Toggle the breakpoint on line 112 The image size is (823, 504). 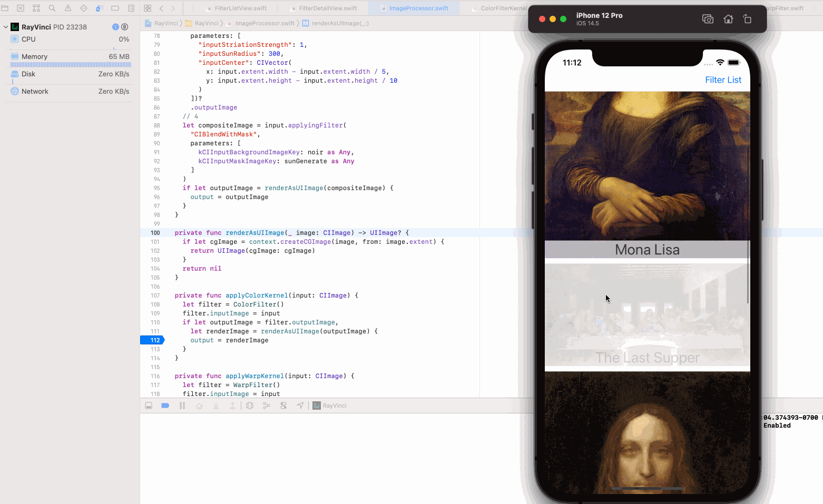point(152,340)
